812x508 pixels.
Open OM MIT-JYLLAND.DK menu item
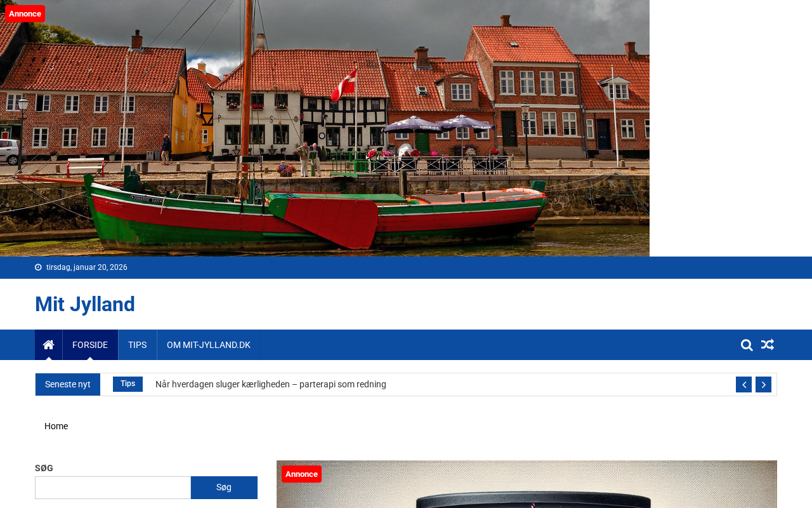pyautogui.click(x=209, y=345)
